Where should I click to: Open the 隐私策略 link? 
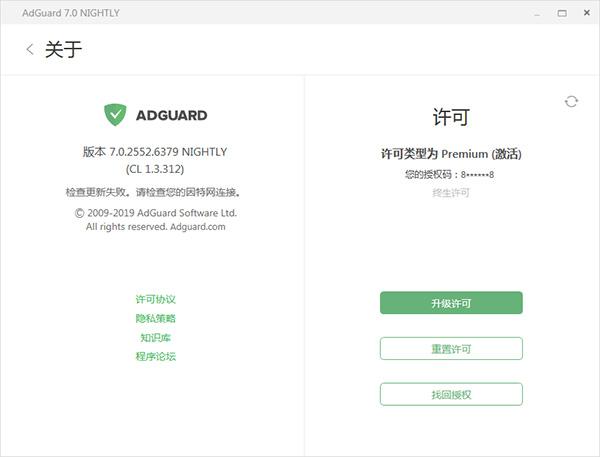(x=155, y=318)
